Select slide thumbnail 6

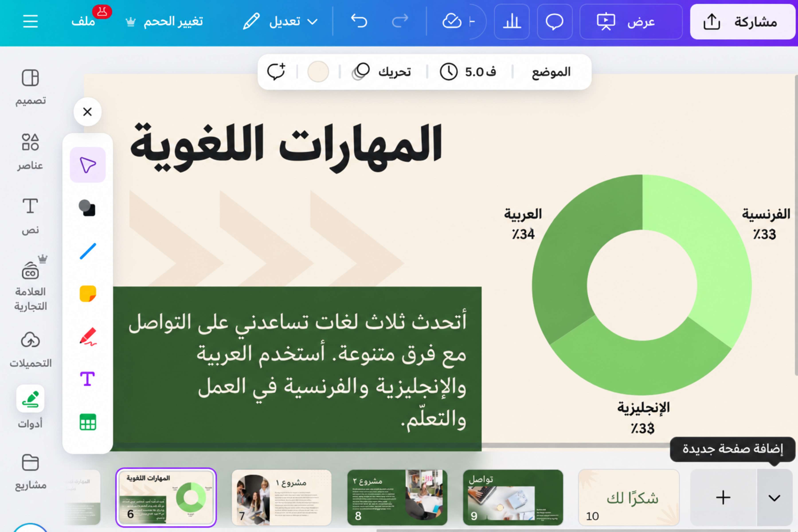click(166, 497)
